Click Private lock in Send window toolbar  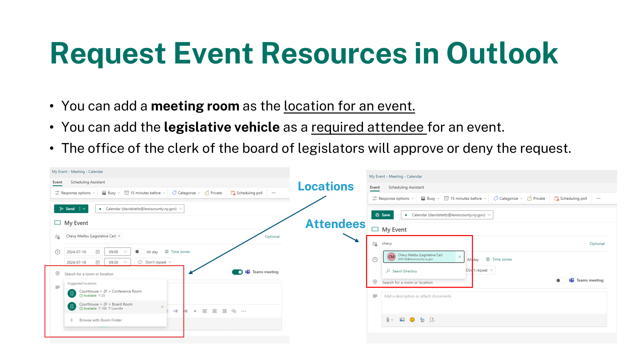213,193
